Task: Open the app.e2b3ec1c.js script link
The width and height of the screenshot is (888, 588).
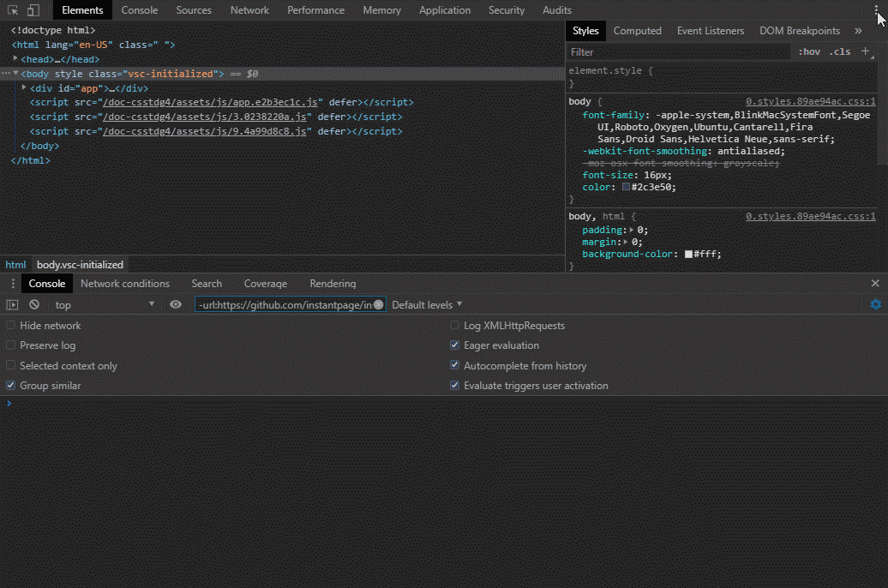Action: click(211, 102)
